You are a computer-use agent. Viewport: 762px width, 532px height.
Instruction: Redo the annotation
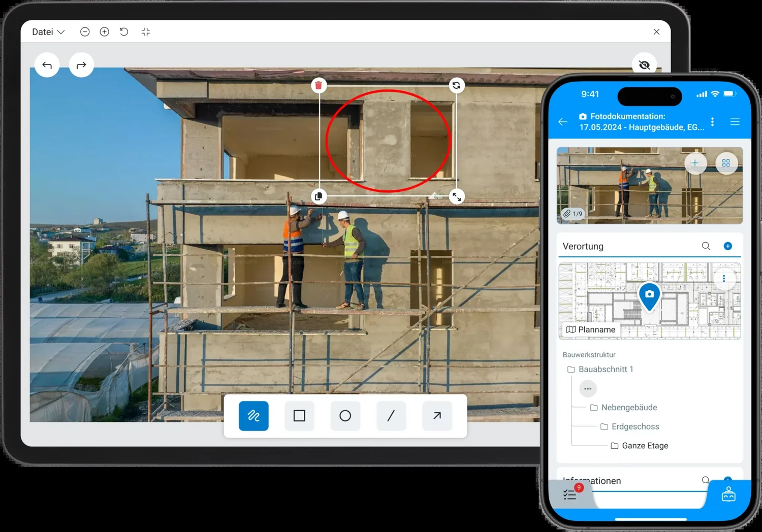[x=81, y=65]
